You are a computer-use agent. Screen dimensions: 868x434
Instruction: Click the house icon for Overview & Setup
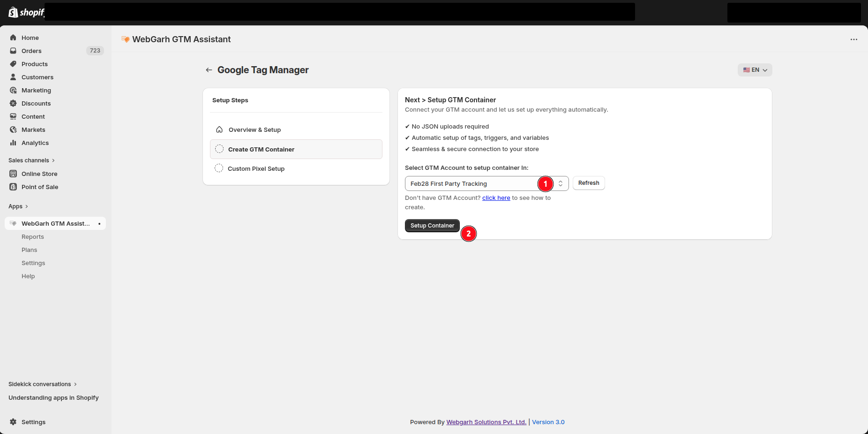(219, 129)
